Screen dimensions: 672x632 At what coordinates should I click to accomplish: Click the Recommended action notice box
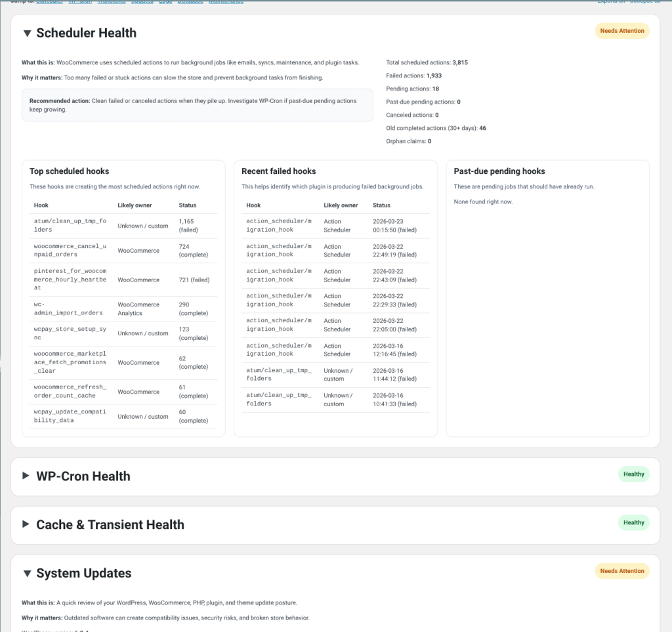pos(197,105)
